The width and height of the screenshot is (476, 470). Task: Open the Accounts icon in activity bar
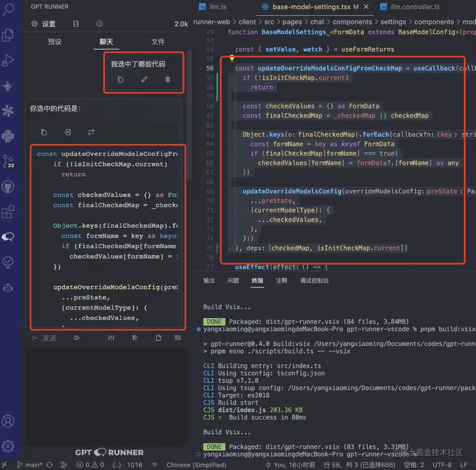coord(8,421)
